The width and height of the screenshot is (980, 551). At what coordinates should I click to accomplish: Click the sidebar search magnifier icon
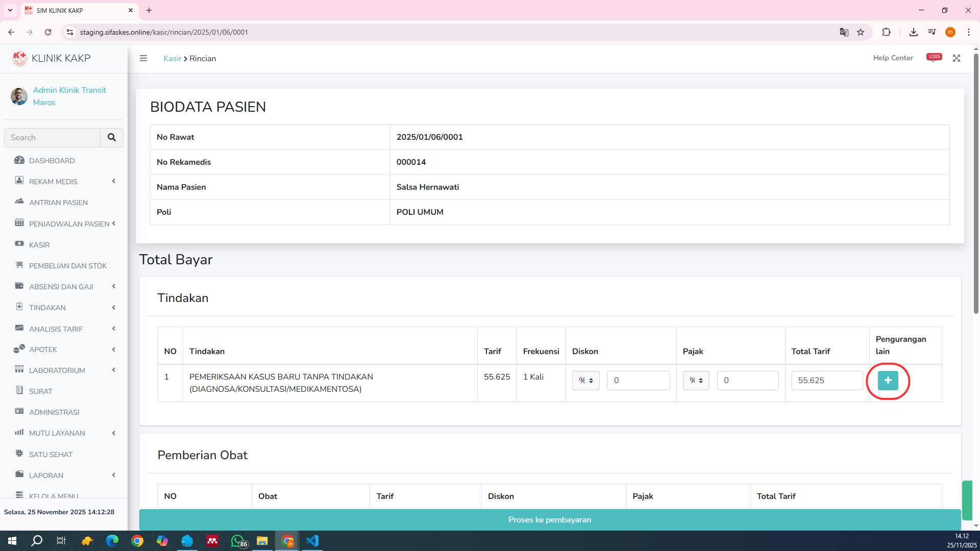point(112,138)
